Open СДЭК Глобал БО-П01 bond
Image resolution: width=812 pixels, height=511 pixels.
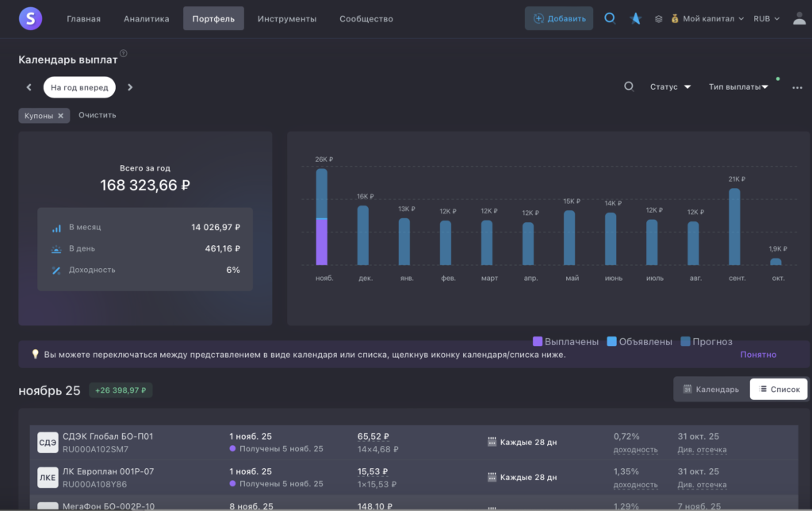coord(108,436)
